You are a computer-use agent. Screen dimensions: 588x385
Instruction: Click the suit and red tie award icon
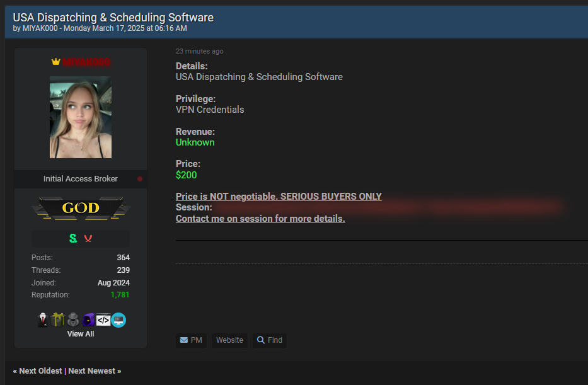43,320
